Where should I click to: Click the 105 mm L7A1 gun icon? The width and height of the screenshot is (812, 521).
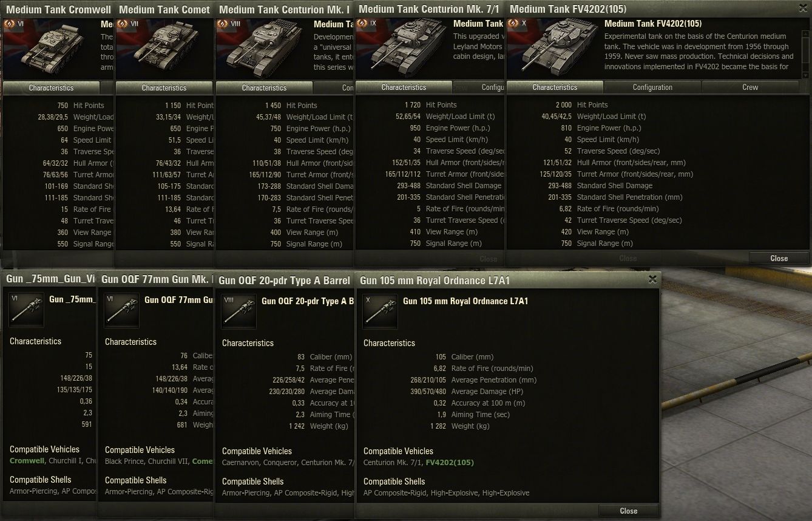click(381, 312)
